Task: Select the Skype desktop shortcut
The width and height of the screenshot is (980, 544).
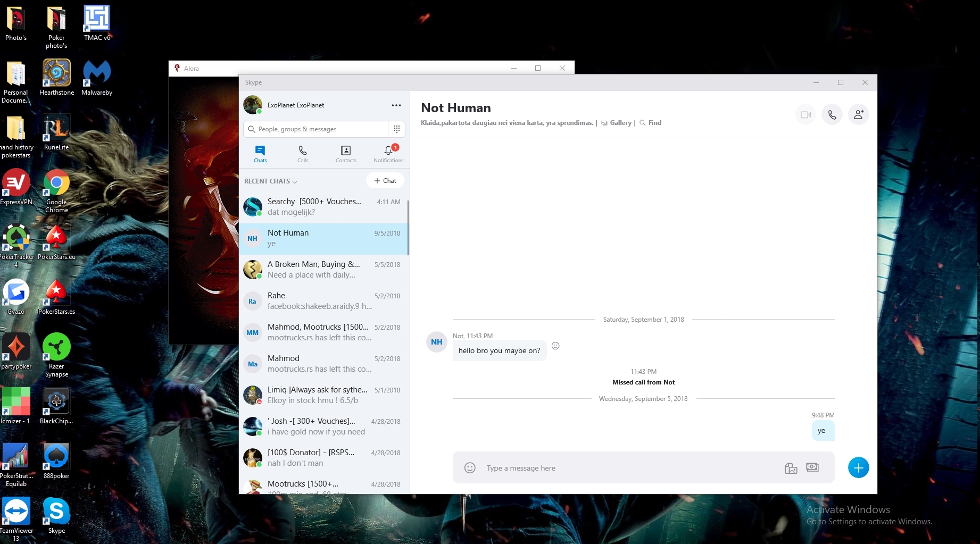Action: 56,516
